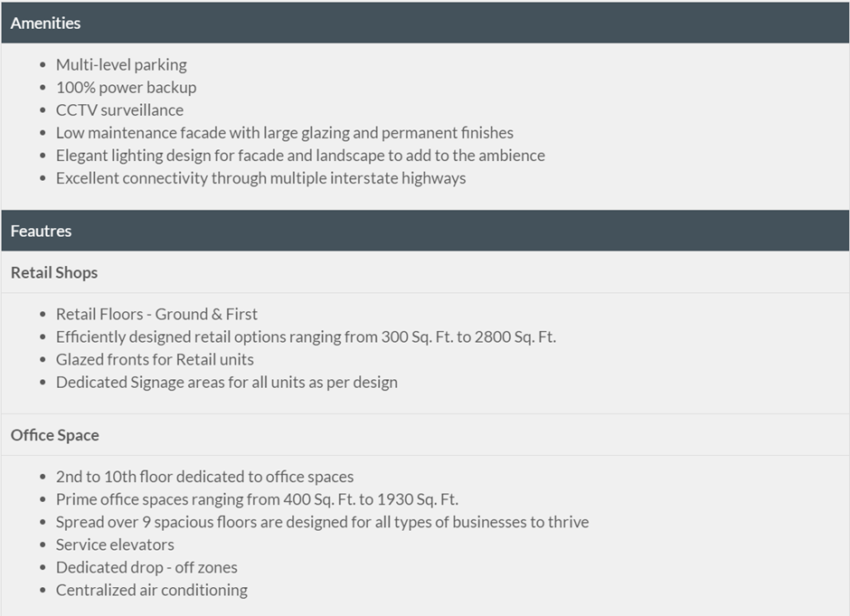The height and width of the screenshot is (616, 850).
Task: Select the Office Space subheading
Action: pos(55,435)
